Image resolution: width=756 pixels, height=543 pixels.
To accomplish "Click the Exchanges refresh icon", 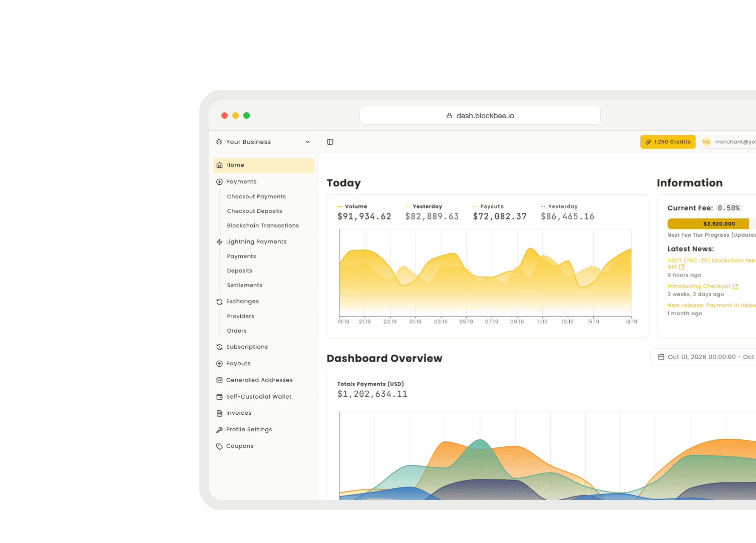I will [219, 302].
